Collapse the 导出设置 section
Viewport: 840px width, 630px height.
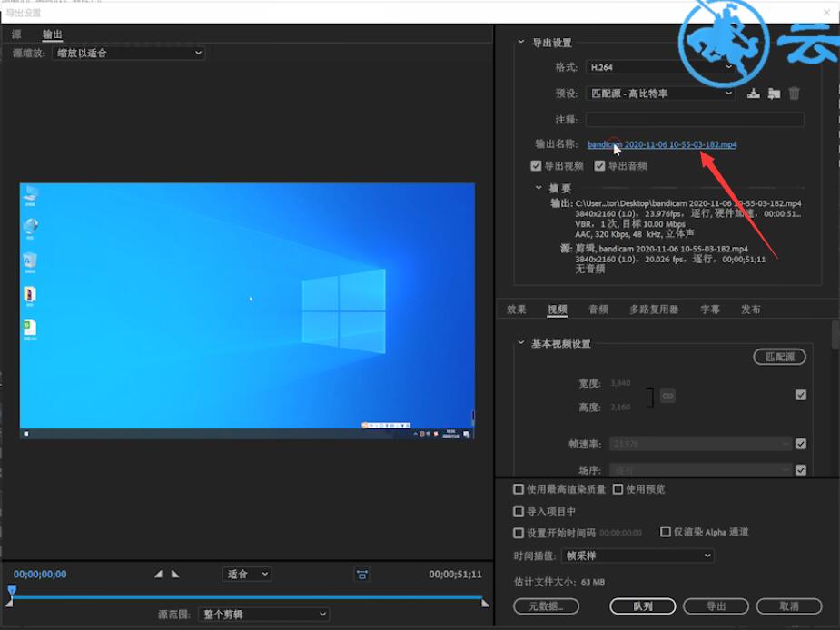[520, 42]
